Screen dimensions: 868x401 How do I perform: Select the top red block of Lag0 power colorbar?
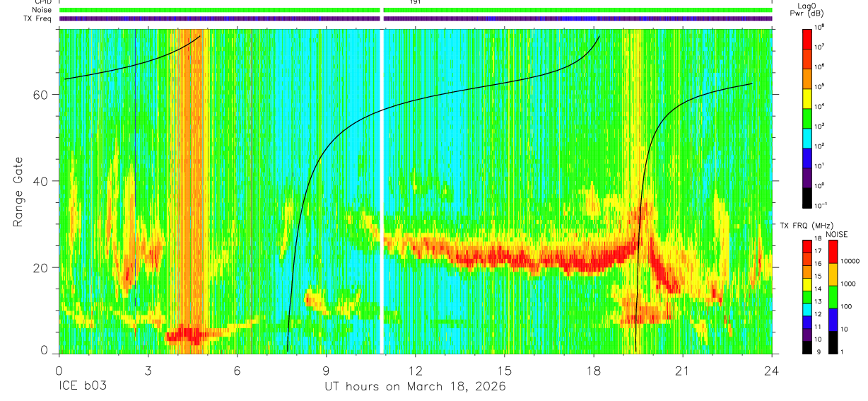click(807, 38)
